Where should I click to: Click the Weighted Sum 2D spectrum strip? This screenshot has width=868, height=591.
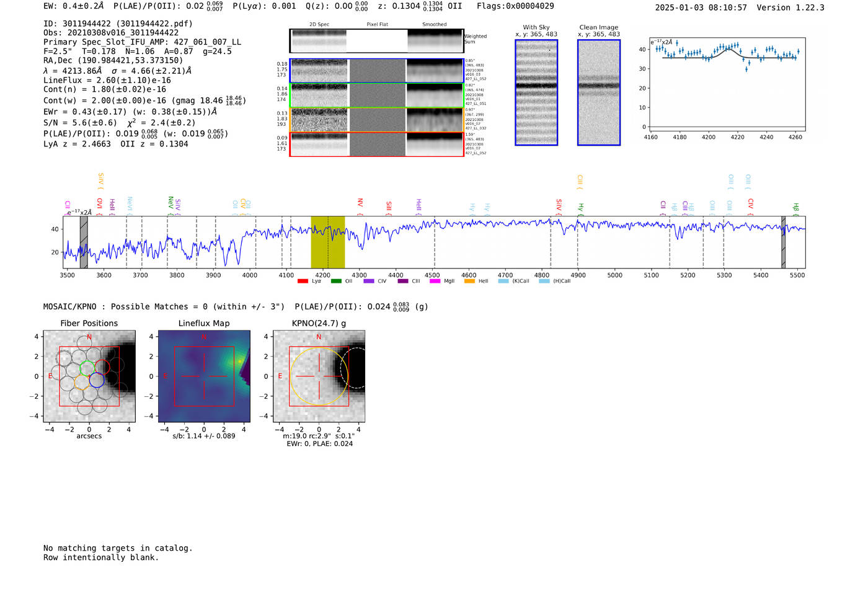[x=377, y=41]
